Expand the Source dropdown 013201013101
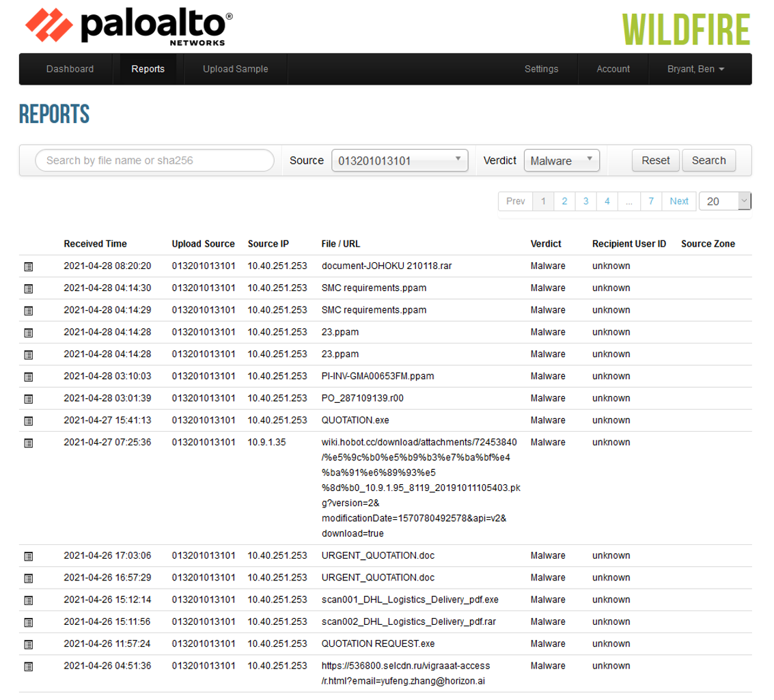Image resolution: width=774 pixels, height=700 pixels. (x=399, y=160)
